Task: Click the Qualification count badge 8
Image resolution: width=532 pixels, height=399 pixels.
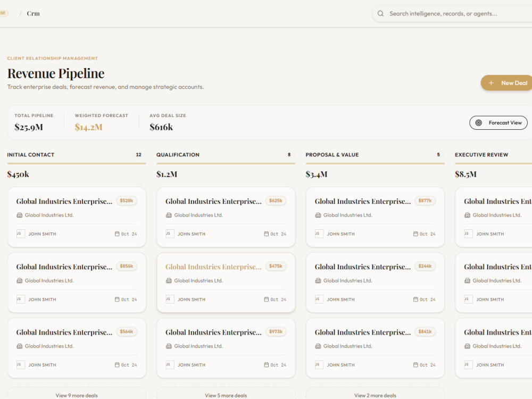Action: [x=289, y=155]
